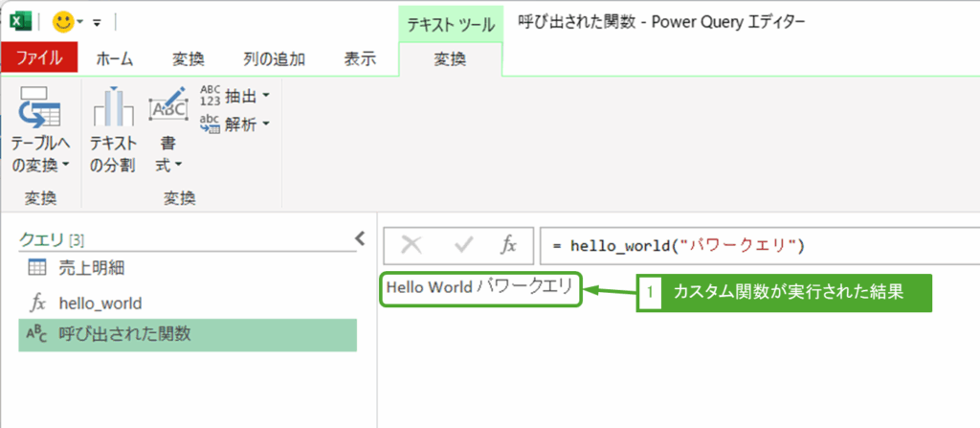Image resolution: width=980 pixels, height=428 pixels.
Task: Collapse the クエリ queries pane
Action: coord(360,238)
